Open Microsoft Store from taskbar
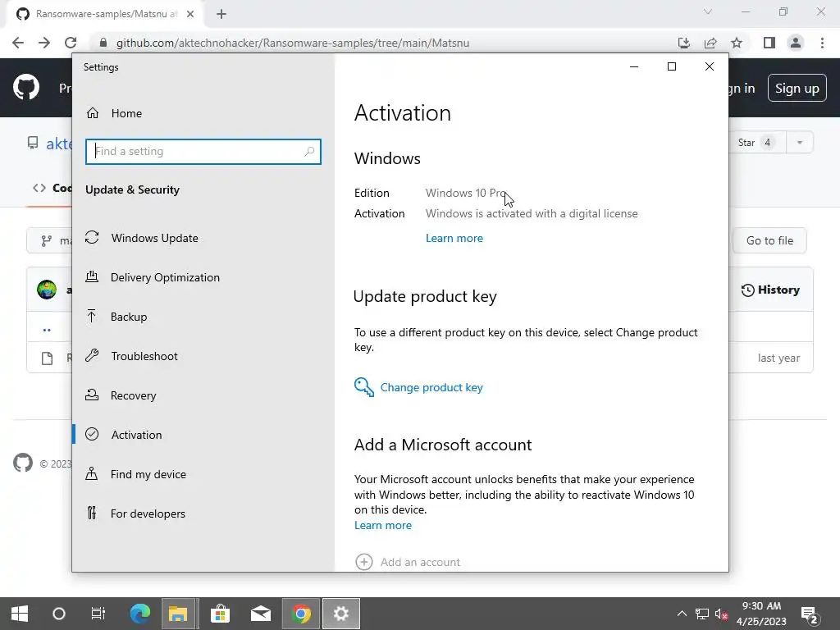The width and height of the screenshot is (840, 630). pos(220,614)
